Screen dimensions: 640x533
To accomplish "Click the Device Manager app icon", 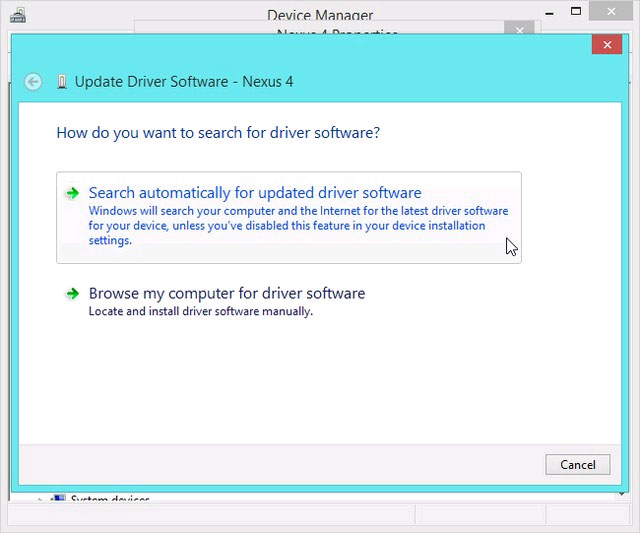I will click(x=18, y=15).
